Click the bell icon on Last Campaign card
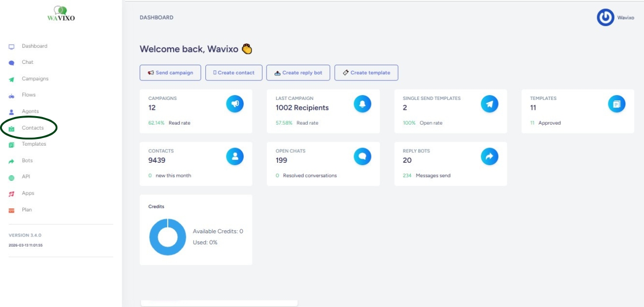Viewport: 644px width, 307px height. point(362,104)
